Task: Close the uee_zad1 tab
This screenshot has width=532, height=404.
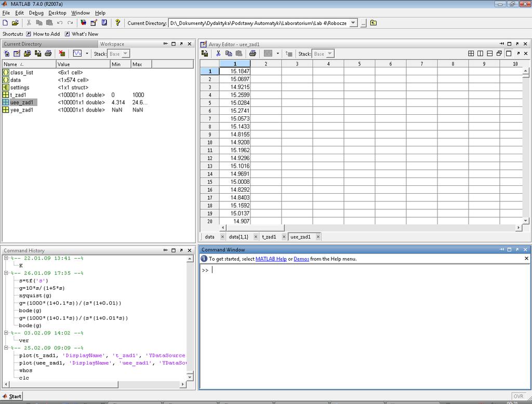Action: pos(318,237)
